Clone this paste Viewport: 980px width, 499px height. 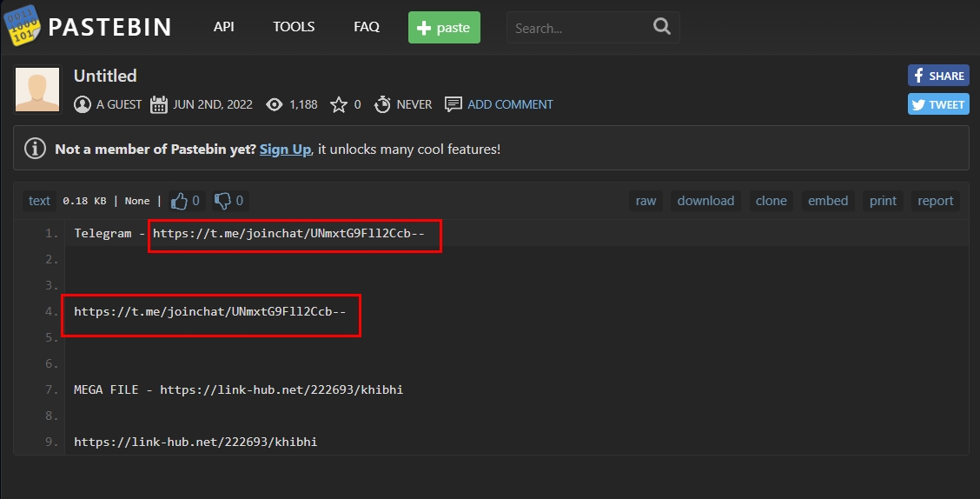(771, 201)
